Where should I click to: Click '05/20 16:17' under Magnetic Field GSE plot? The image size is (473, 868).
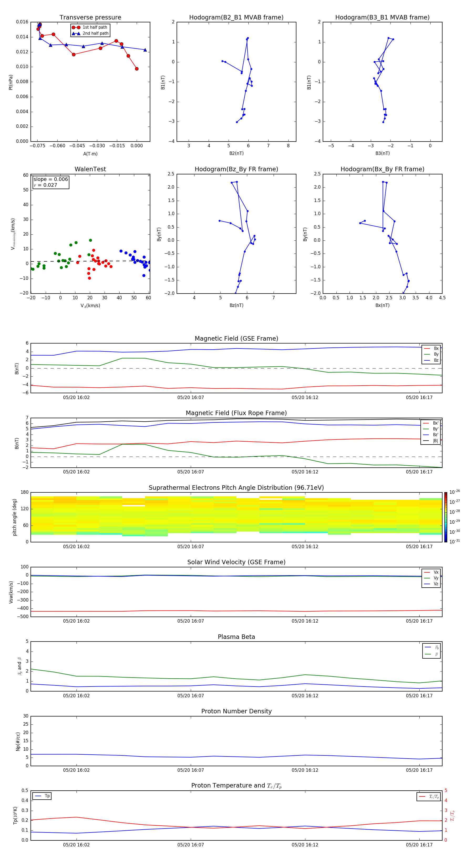[x=419, y=398]
